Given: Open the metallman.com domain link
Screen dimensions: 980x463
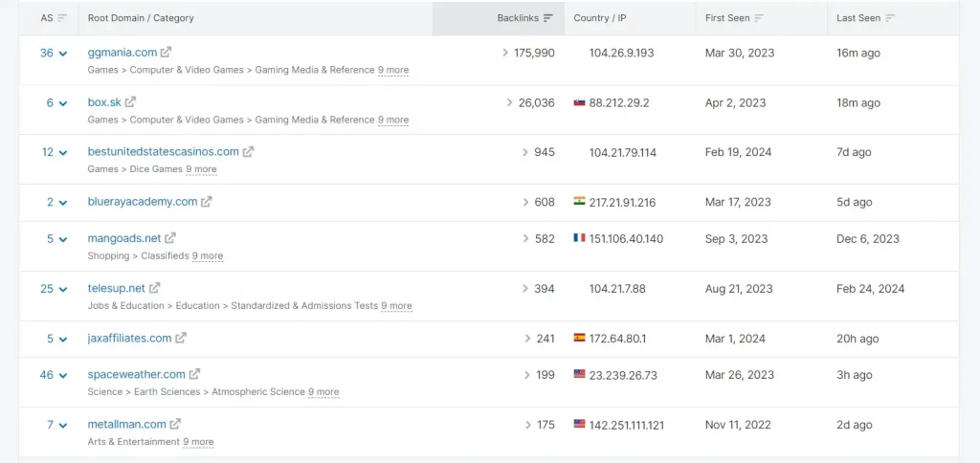Looking at the screenshot, I should click(127, 425).
